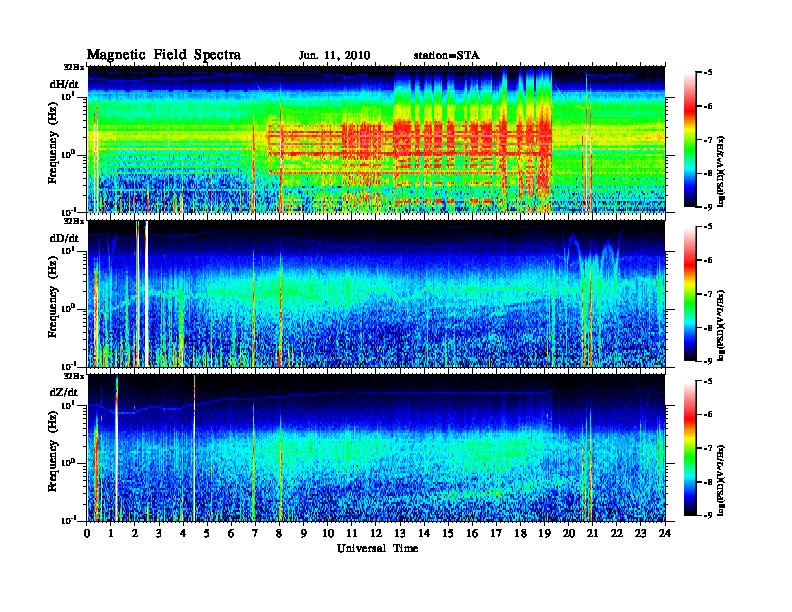
Task: Click the 'dD/dt' panel label
Action: tap(64, 238)
